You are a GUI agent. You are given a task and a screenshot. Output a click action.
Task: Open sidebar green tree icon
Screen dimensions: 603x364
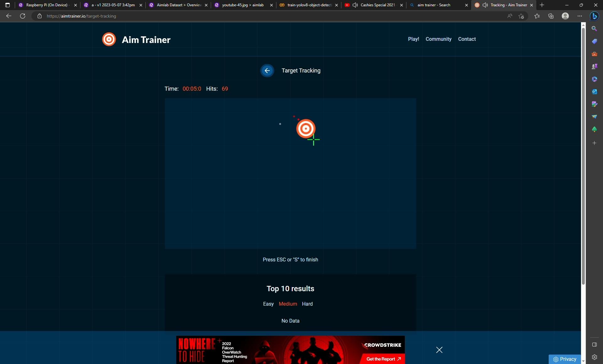coord(594,129)
